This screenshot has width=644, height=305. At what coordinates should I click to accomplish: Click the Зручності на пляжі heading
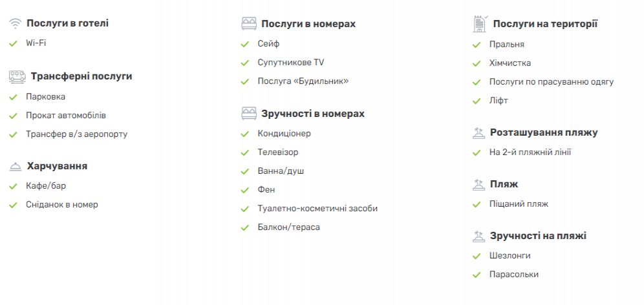(x=538, y=236)
